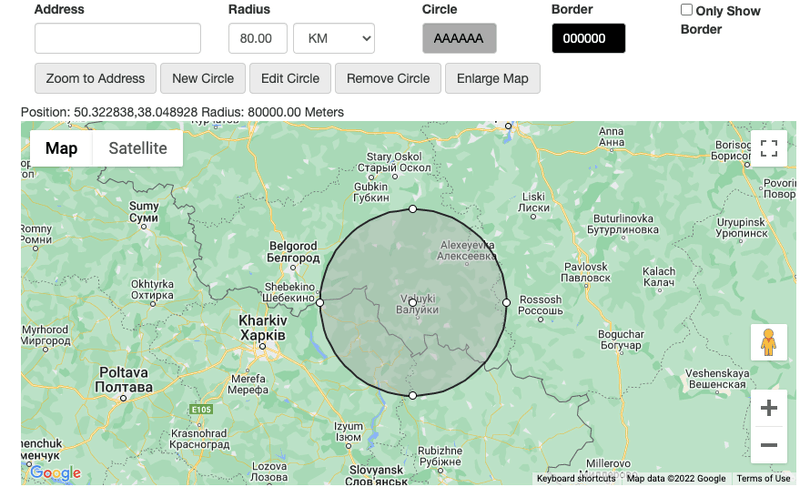Switch to Map view tab
This screenshot has height=487, width=800.
click(x=61, y=148)
